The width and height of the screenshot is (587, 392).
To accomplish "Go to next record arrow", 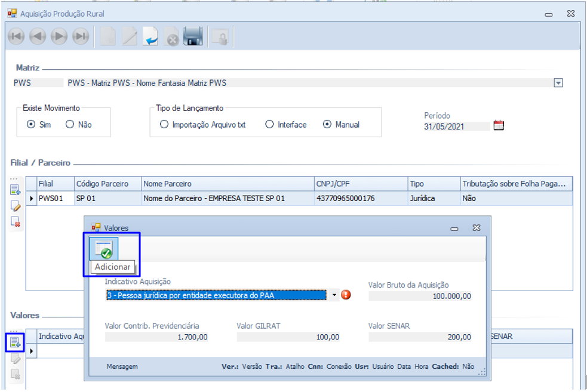I will pyautogui.click(x=59, y=36).
